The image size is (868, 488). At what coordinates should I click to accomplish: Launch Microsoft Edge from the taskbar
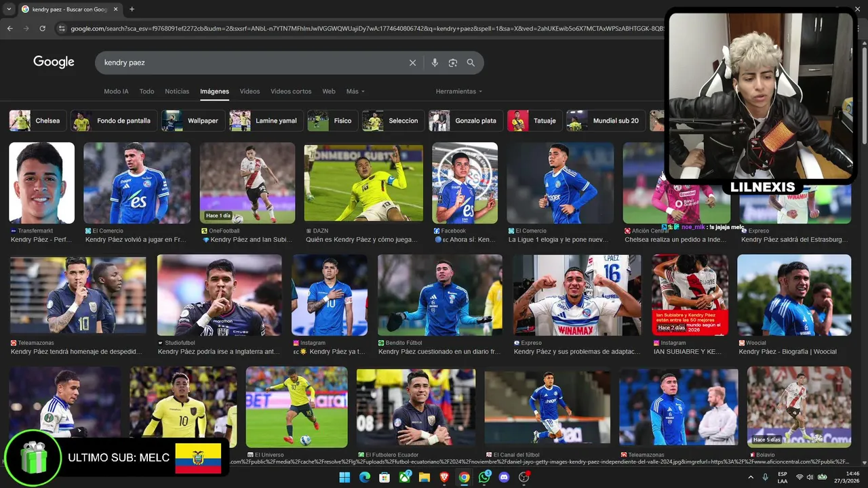(x=365, y=477)
